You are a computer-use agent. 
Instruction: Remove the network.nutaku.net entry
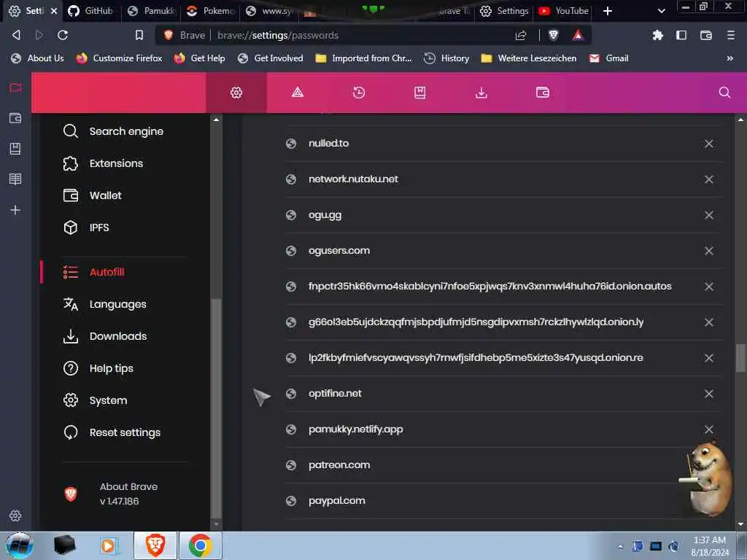[x=709, y=179]
